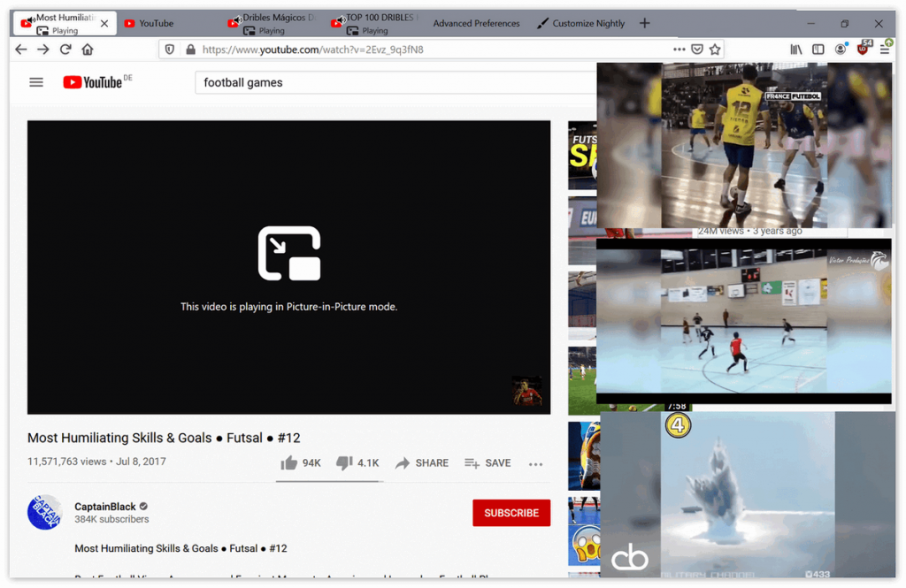Save page to Pocket

pyautogui.click(x=697, y=50)
